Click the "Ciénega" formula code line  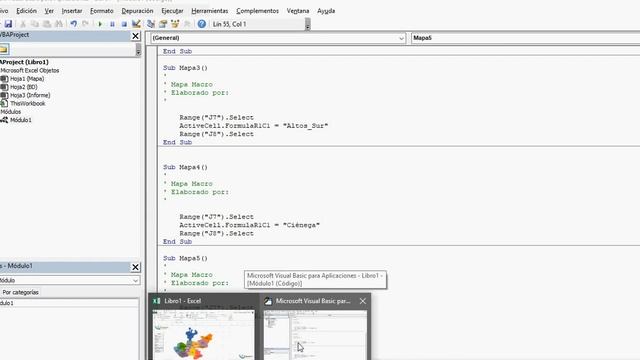249,225
